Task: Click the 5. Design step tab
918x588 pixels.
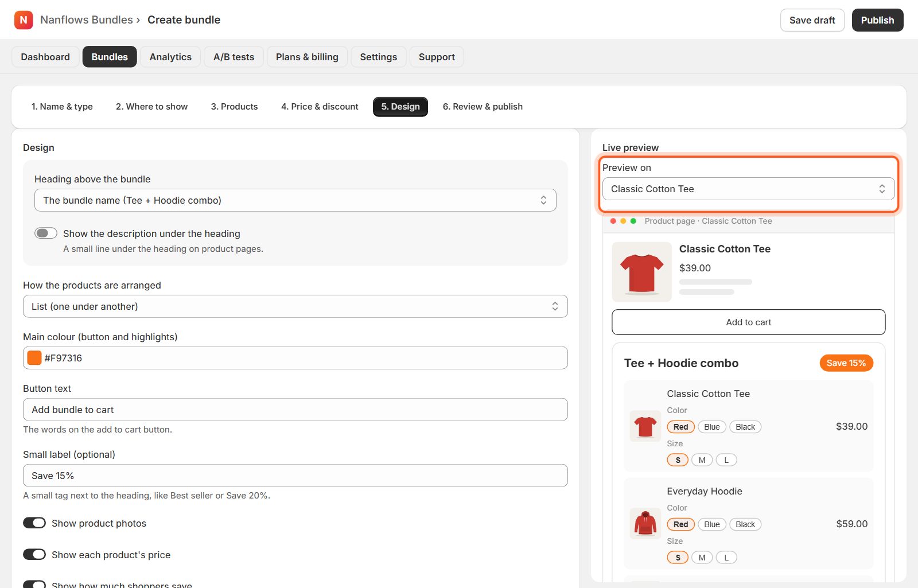Action: point(400,107)
